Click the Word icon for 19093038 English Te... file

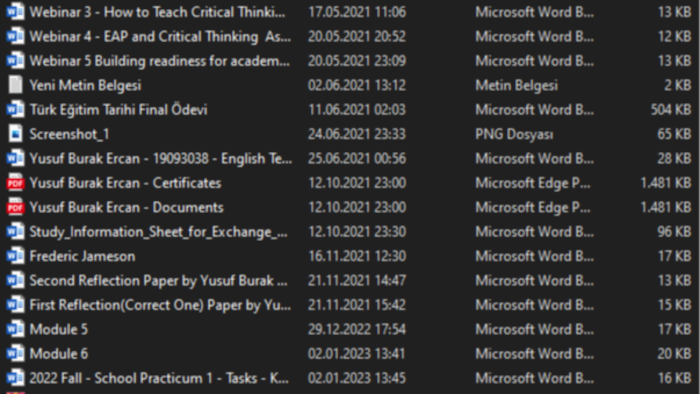[x=15, y=158]
